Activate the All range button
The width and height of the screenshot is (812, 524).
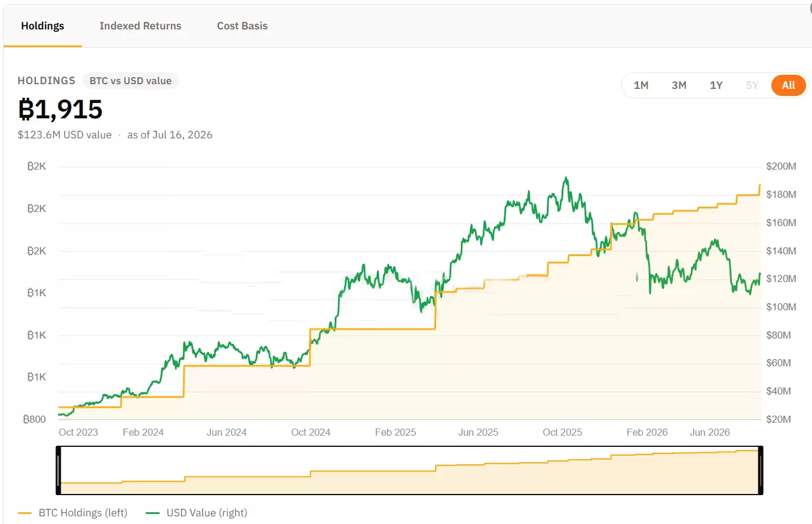pos(788,85)
